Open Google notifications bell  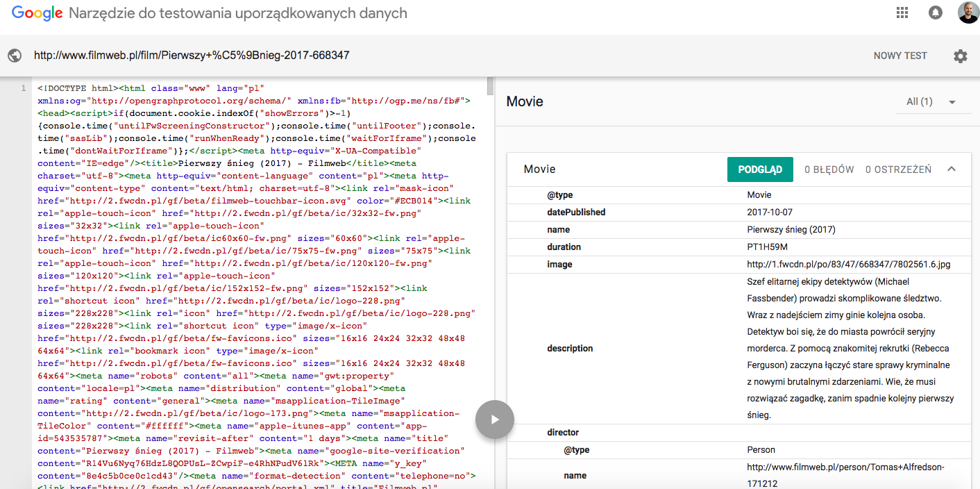[x=936, y=13]
